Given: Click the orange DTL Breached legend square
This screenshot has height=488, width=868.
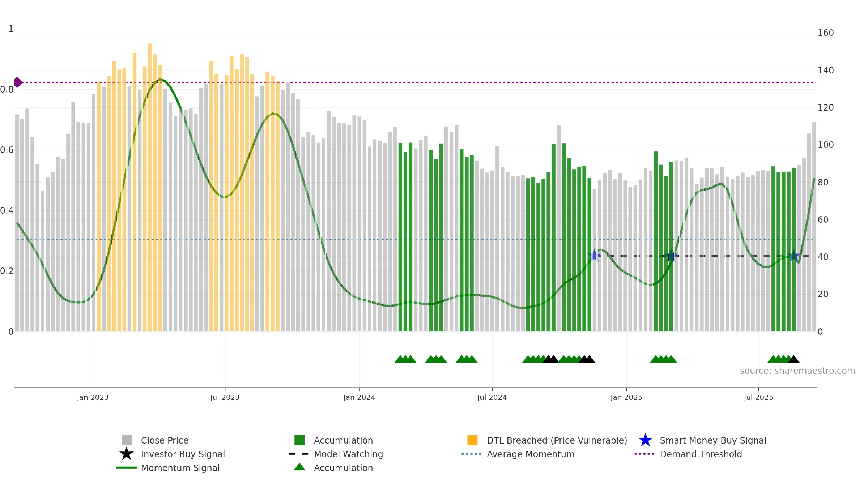Looking at the screenshot, I should (x=472, y=440).
